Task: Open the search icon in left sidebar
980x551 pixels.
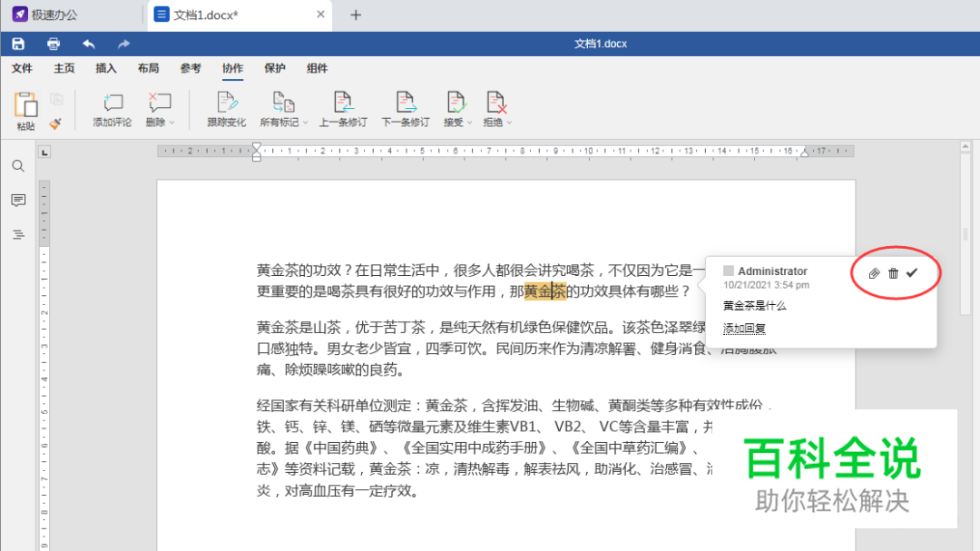Action: (x=18, y=166)
